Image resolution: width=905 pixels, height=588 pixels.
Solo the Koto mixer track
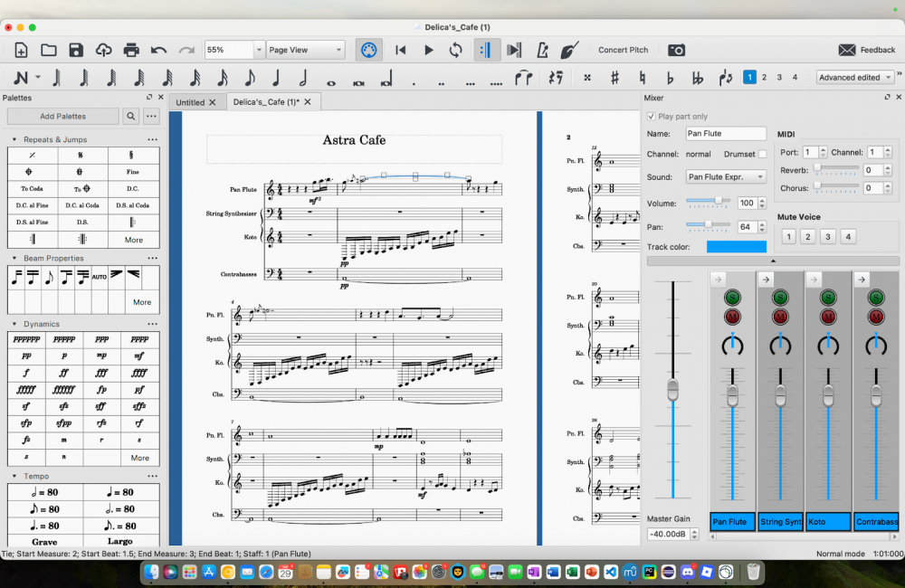[827, 298]
